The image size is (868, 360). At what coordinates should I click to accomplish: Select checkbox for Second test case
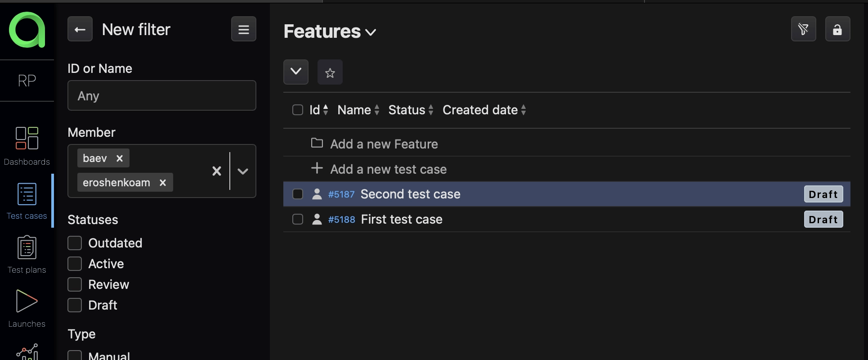[x=298, y=194]
